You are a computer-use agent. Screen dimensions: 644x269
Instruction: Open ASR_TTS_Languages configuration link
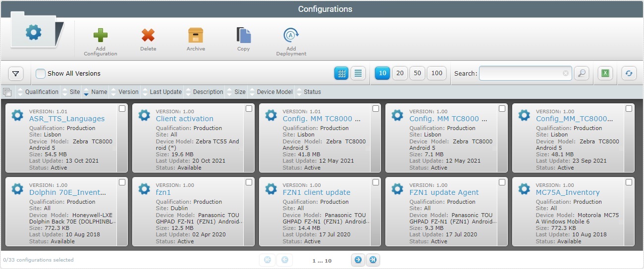pos(67,119)
